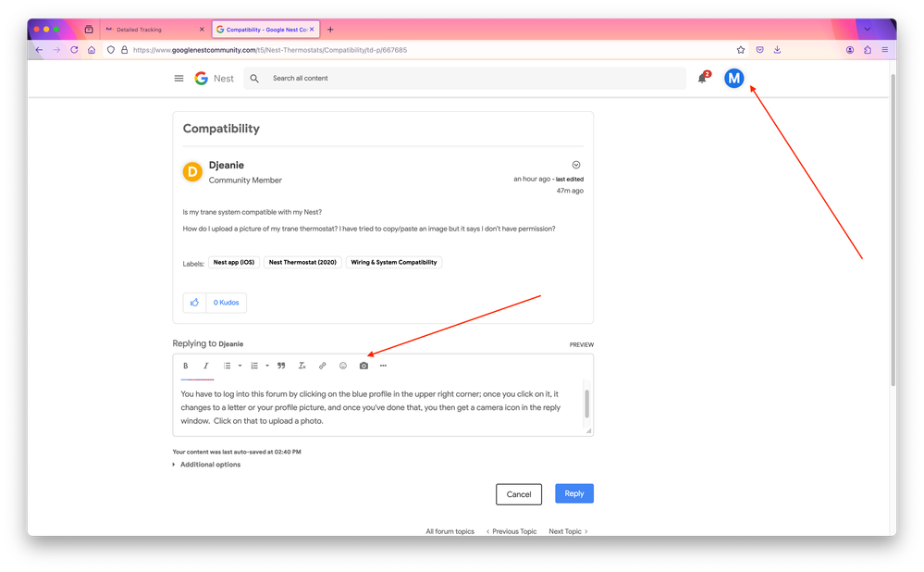
Task: Clear text formatting in reply editor
Action: click(x=302, y=366)
